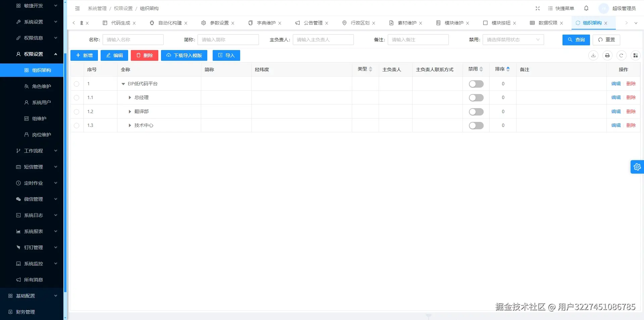
Task: Click 删除 link in the 技术中心 row
Action: point(631,125)
